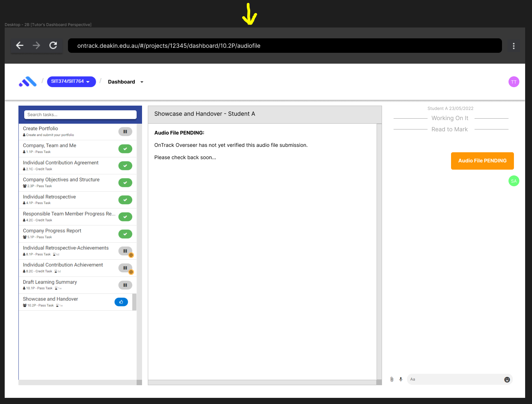Toggle Draft Learning Summary status button
Viewport: 532px width, 404px height.
pyautogui.click(x=125, y=285)
